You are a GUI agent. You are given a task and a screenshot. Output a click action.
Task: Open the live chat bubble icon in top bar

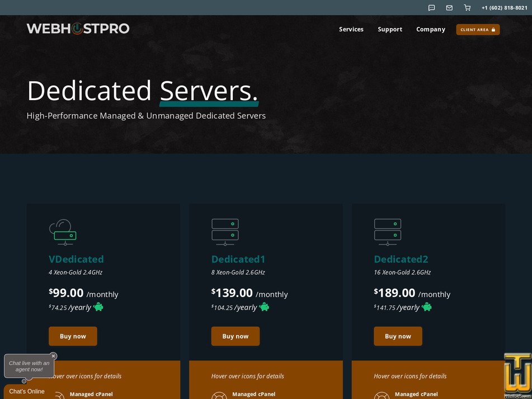(431, 7)
